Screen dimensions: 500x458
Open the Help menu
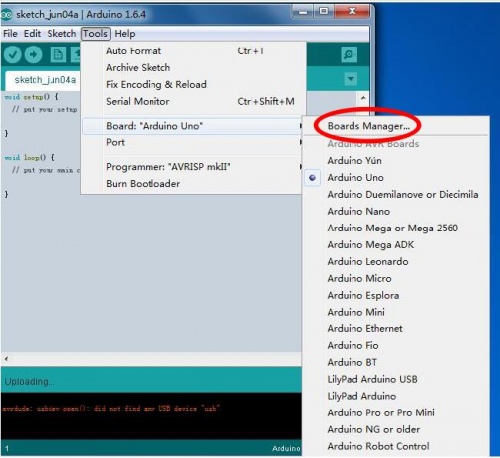point(125,34)
